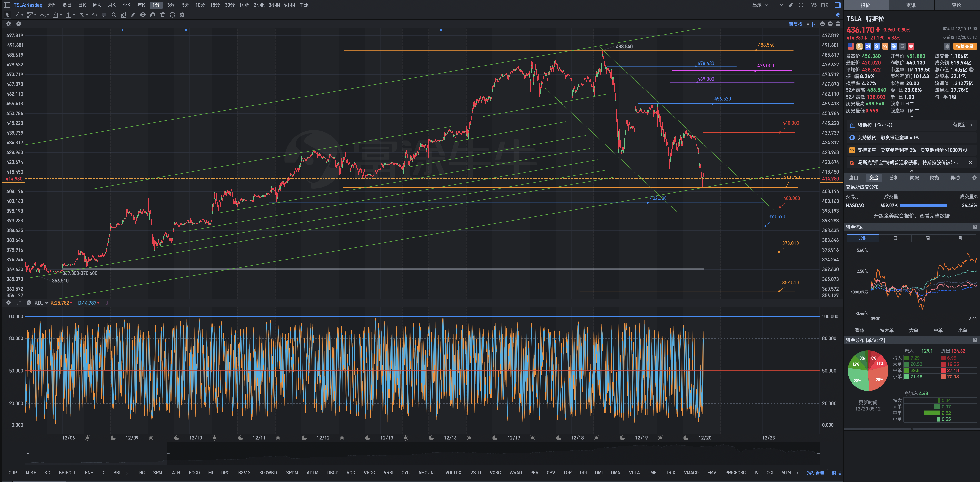Image resolution: width=980 pixels, height=482 pixels.
Task: Click the red heart favorite icon
Action: click(911, 46)
